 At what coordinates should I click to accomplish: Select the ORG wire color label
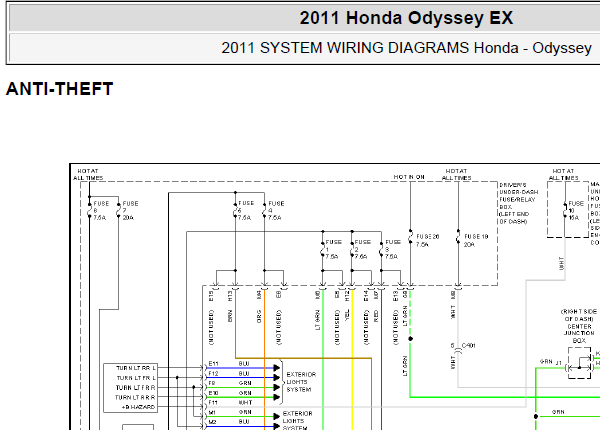(259, 316)
